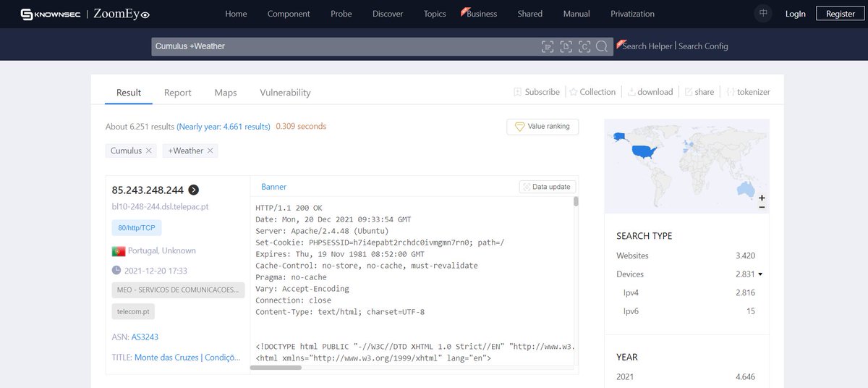This screenshot has width=868, height=388.
Task: Filter by Ipv4 devices
Action: (631, 293)
